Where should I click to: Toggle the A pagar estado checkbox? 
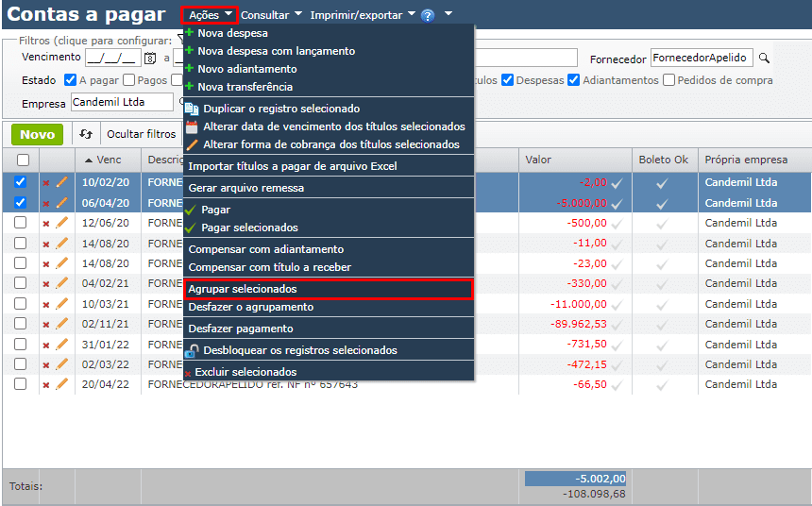pyautogui.click(x=71, y=79)
